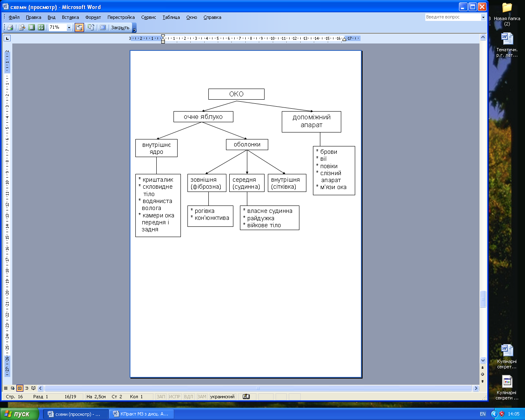Click vertical scrollbar up arrow
525x420 pixels.
coord(483,37)
